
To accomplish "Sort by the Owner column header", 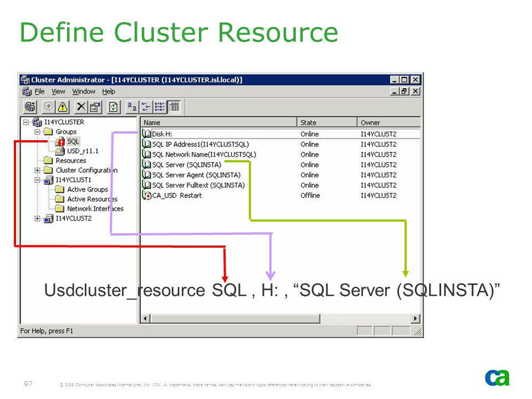I will pos(389,122).
